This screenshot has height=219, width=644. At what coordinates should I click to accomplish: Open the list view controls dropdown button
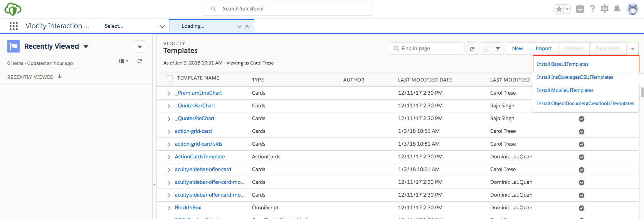(140, 46)
